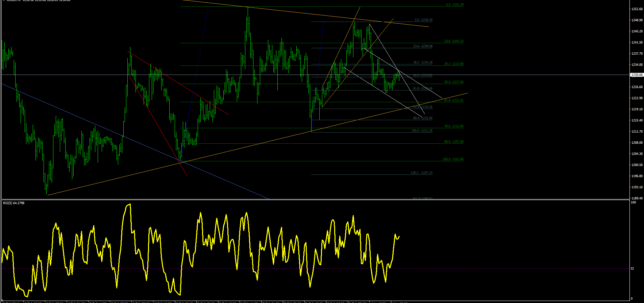Click 1193.10 on the price scale
Screen dimensions: 644x303
click(637, 187)
